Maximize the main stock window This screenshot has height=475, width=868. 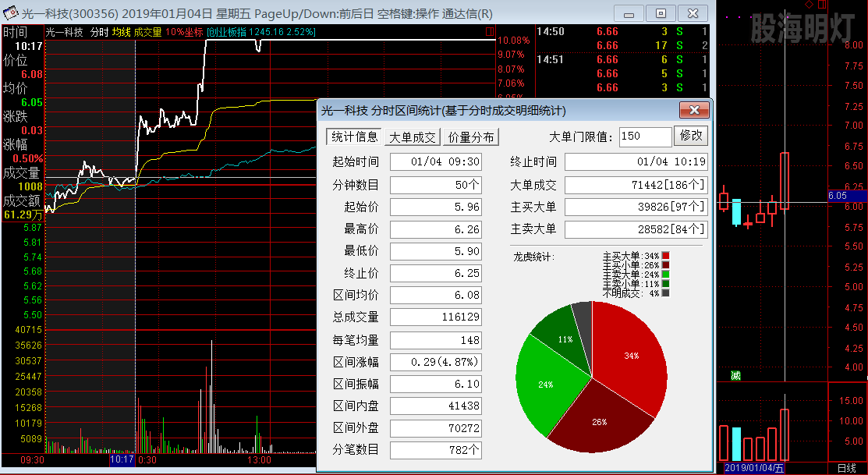tap(661, 14)
